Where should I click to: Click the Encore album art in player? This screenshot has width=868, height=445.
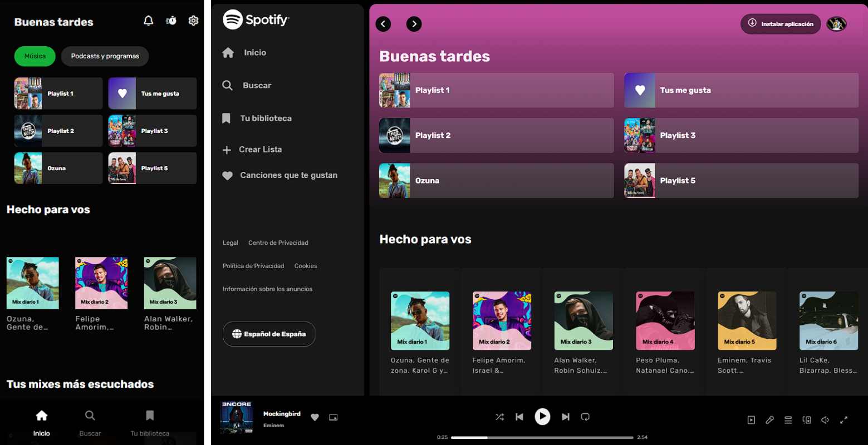[237, 417]
